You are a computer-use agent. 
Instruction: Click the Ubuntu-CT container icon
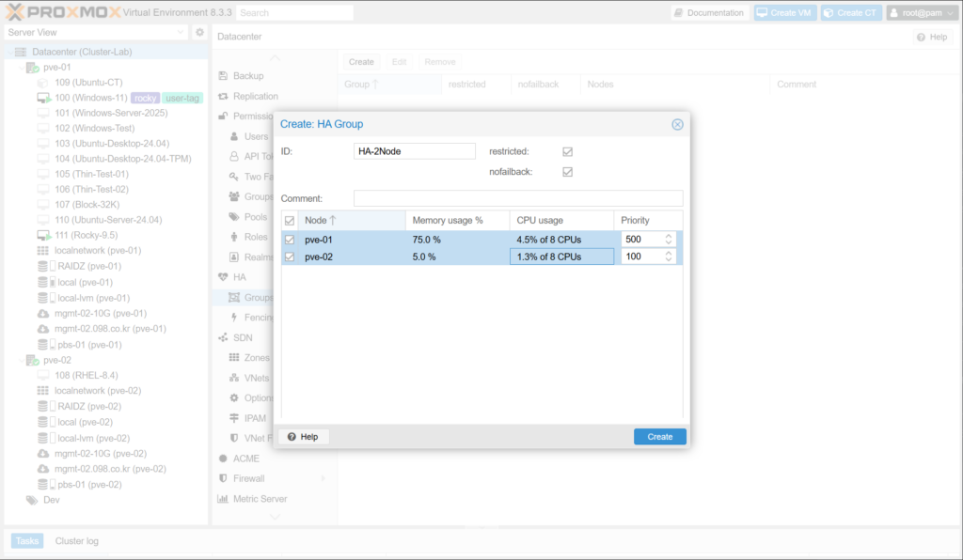click(x=43, y=83)
